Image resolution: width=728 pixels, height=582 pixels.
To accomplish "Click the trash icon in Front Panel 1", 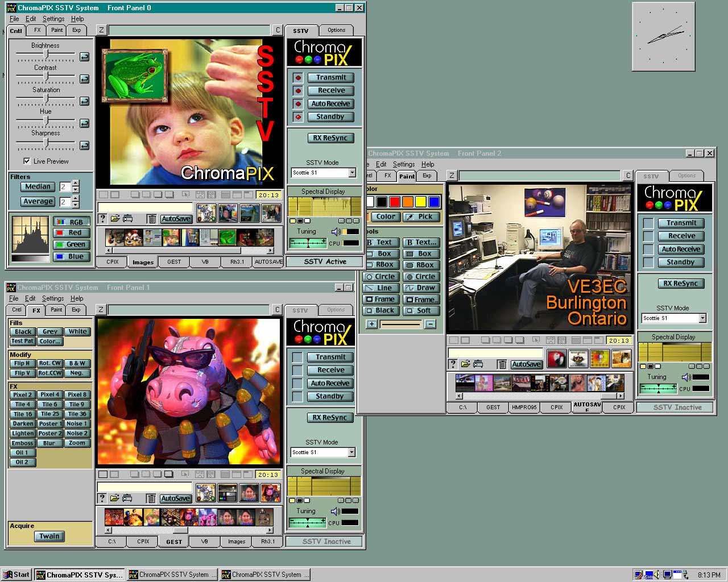I will tap(151, 498).
